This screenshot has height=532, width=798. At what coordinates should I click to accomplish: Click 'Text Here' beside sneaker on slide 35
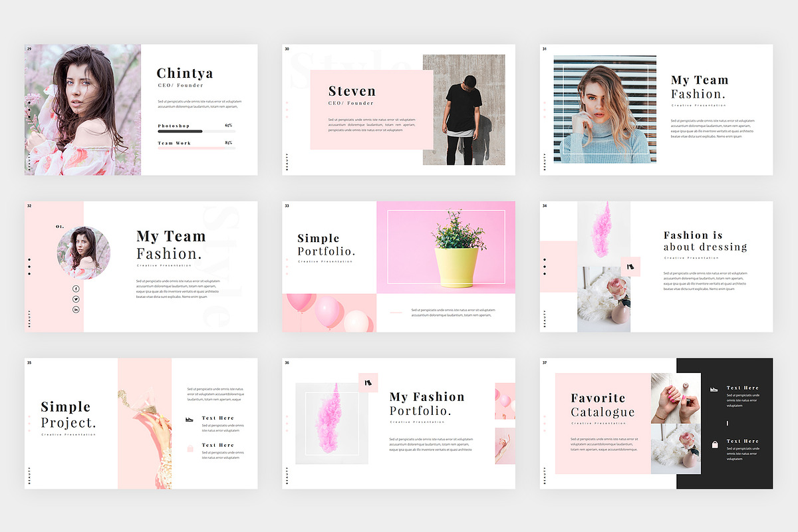218,418
